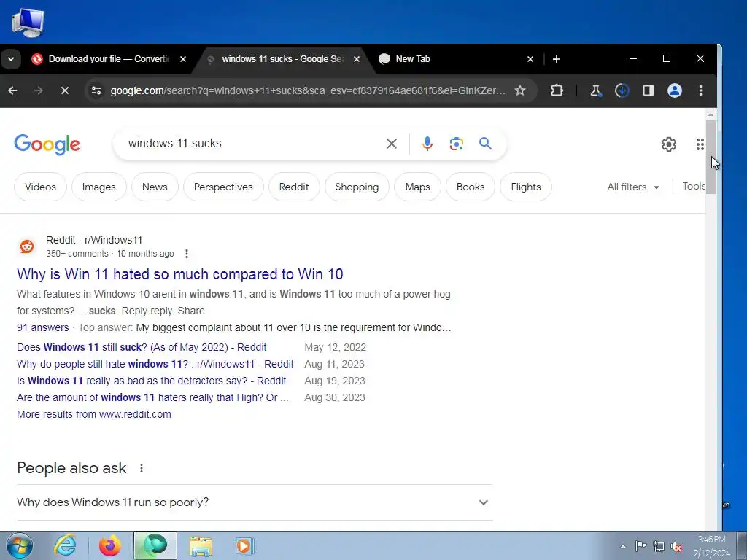Switch to Books results
747x560 pixels.
tap(471, 187)
